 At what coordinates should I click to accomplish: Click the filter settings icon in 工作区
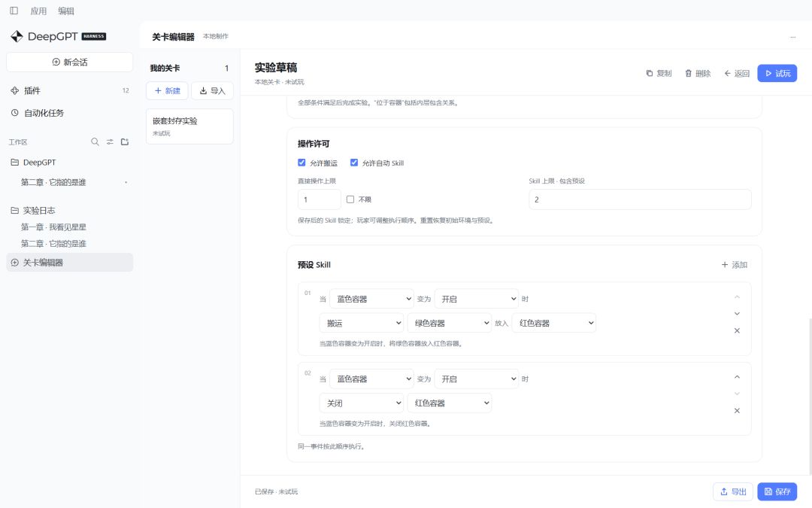[x=110, y=141]
